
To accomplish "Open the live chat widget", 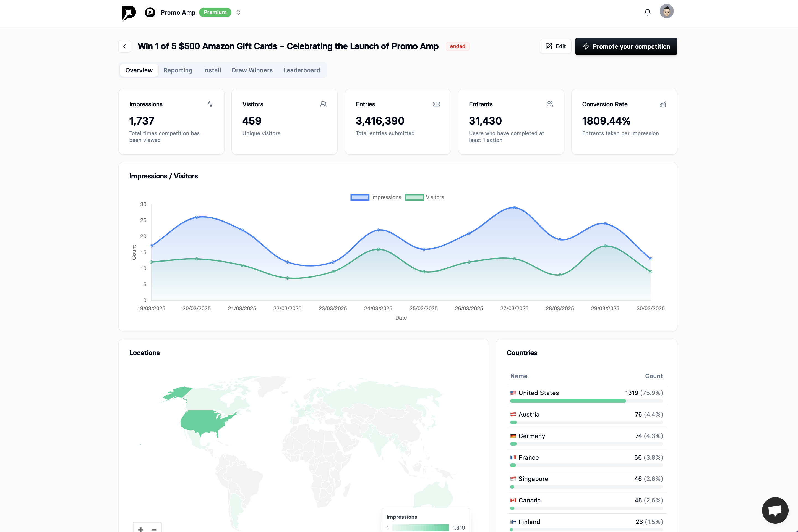I will coord(775,510).
